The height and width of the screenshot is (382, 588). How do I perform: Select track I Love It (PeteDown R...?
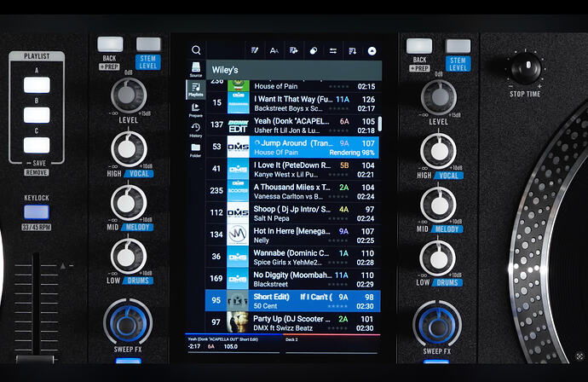(293, 169)
